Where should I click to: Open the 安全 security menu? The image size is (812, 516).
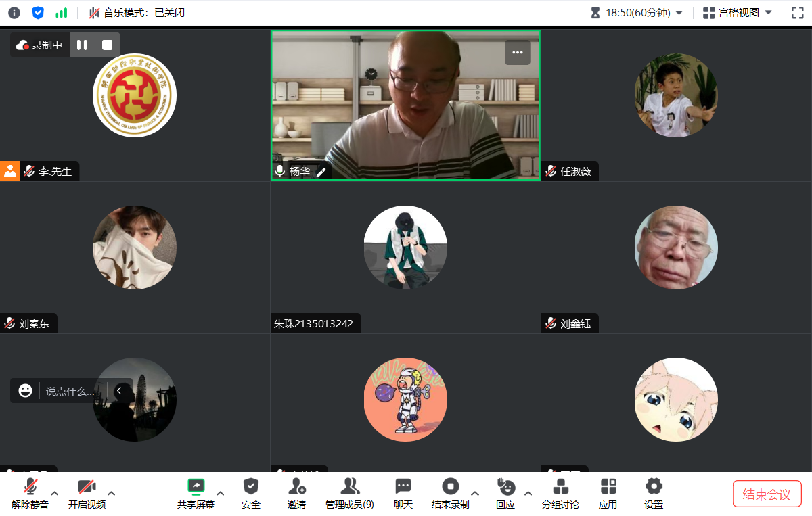tap(251, 493)
